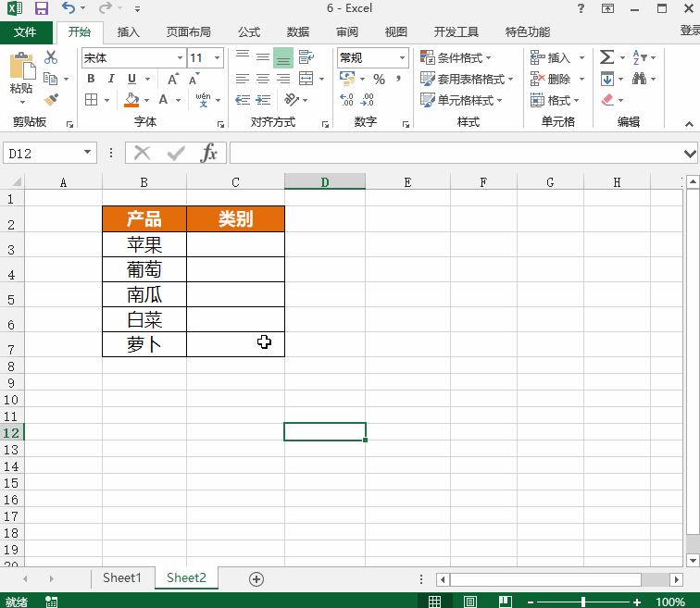700x608 pixels.
Task: Switch to Page Layout view in status bar
Action: (x=470, y=602)
